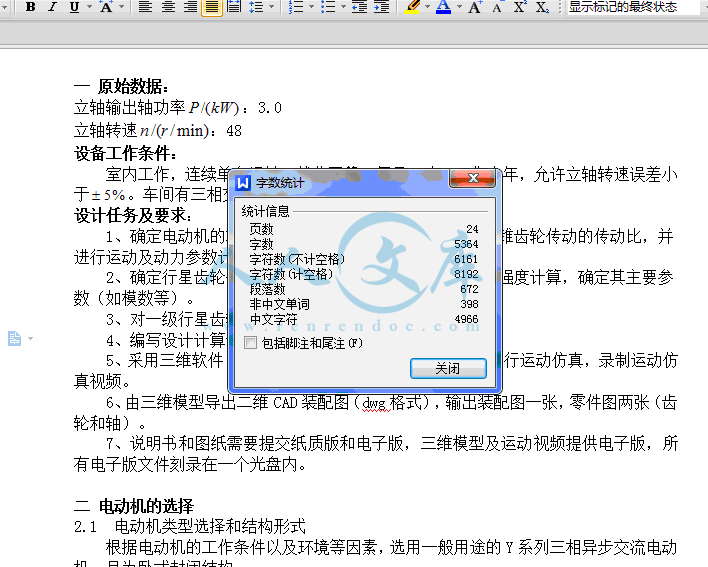Close the word count dialog with X
This screenshot has width=708, height=567.
click(472, 178)
